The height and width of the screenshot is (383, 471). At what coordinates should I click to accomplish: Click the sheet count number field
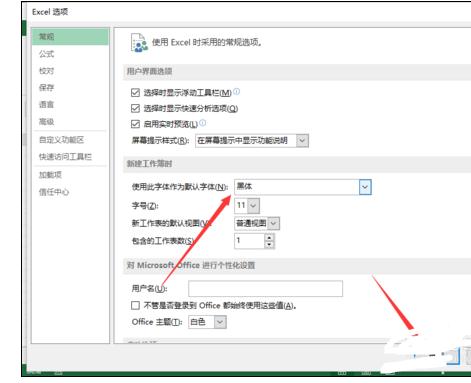(x=250, y=241)
